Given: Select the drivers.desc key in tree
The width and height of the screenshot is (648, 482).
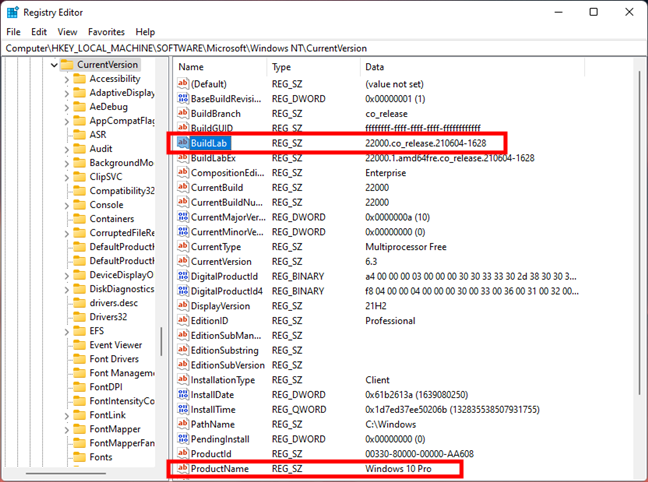Looking at the screenshot, I should (x=114, y=303).
